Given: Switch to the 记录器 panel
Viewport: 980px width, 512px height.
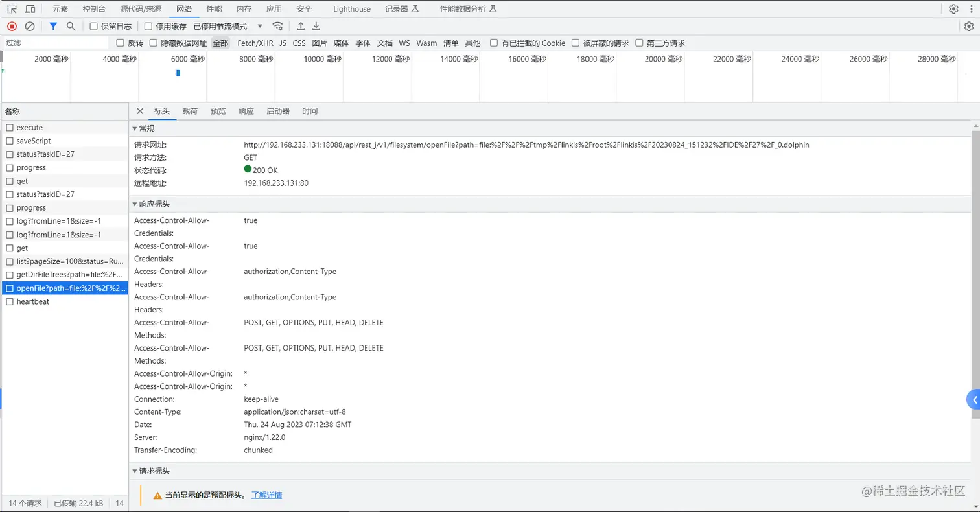Looking at the screenshot, I should (x=402, y=9).
